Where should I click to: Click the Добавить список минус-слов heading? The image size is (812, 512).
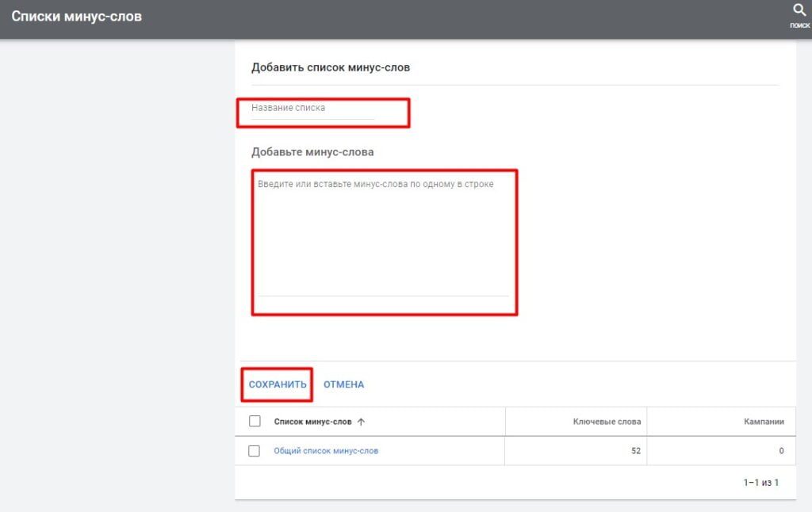[331, 67]
